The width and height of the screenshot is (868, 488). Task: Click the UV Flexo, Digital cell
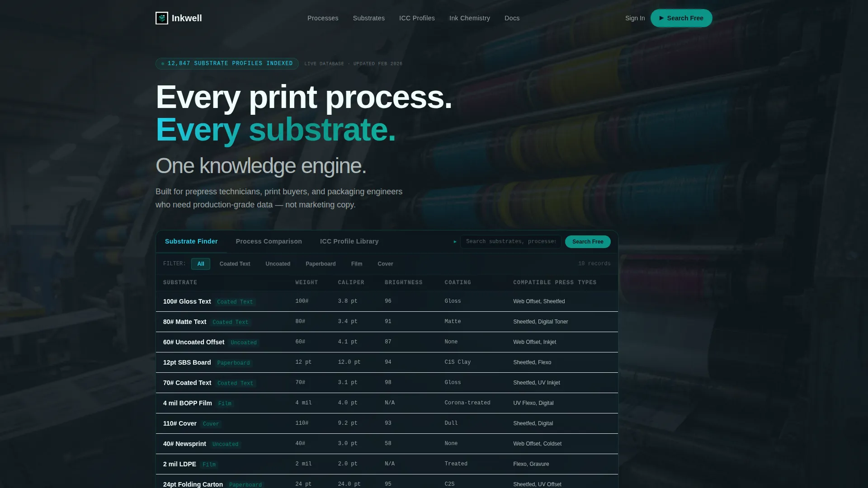tap(533, 403)
